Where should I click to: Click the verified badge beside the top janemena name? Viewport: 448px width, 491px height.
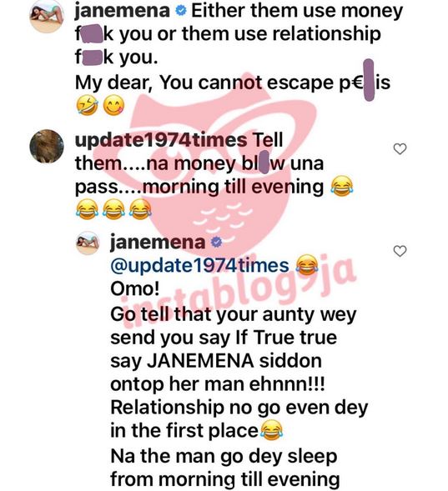[181, 12]
